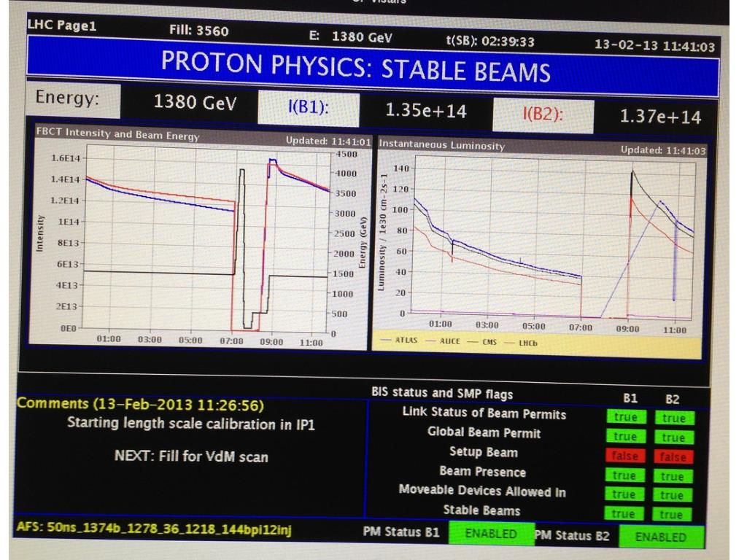Click the 'Luminosity / 1e30 cm-2s-1' axis label
Screen dimensions: 747x560
(x=382, y=232)
